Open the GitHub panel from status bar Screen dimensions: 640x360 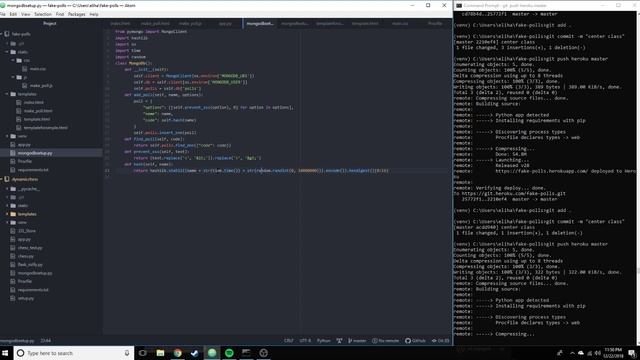point(416,340)
